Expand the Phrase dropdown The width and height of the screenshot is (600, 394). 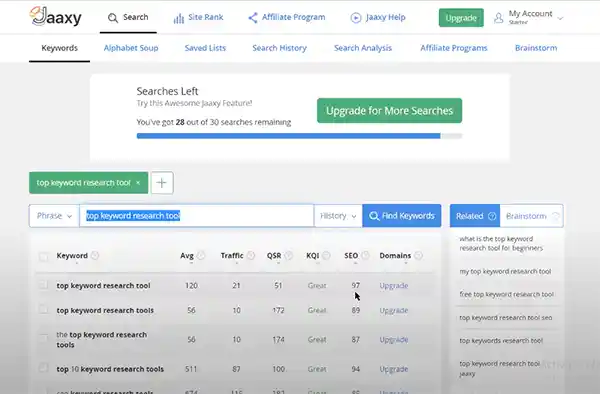[x=54, y=216]
